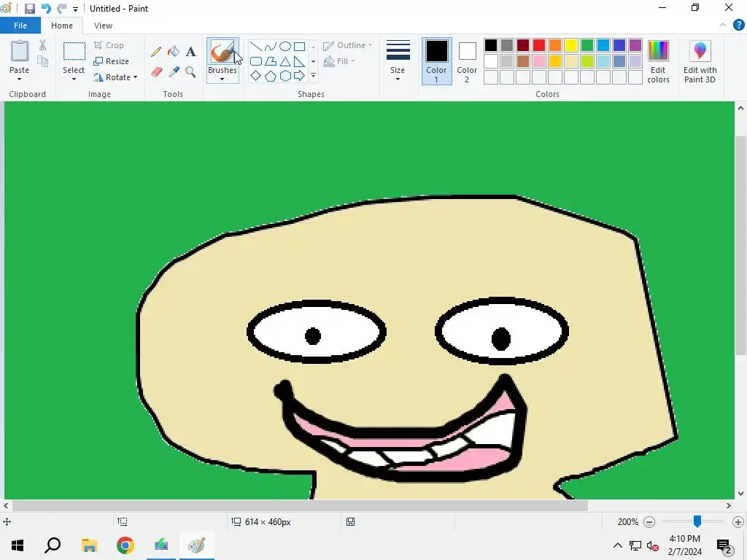Switch to the View tab
Screen dimensions: 747x560
pos(103,26)
